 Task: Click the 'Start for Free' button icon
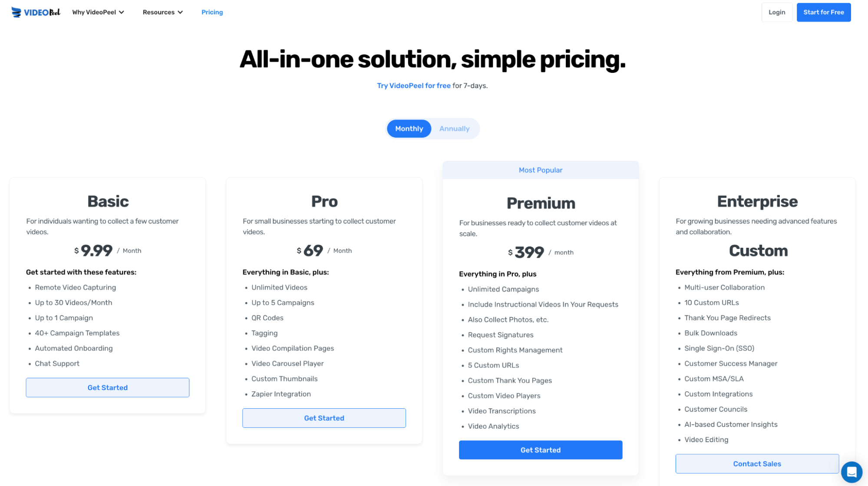point(824,12)
